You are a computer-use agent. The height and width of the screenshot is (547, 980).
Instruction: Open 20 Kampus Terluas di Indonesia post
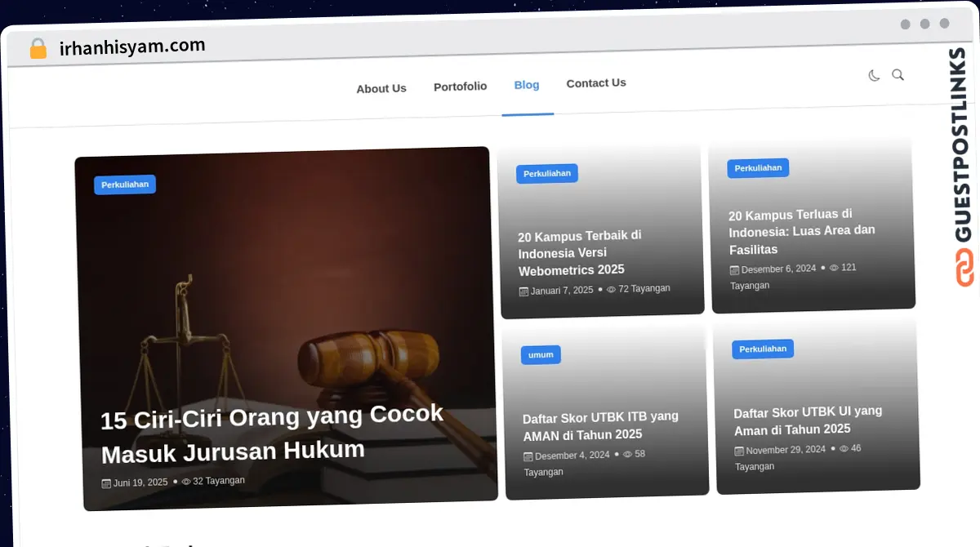click(x=801, y=232)
